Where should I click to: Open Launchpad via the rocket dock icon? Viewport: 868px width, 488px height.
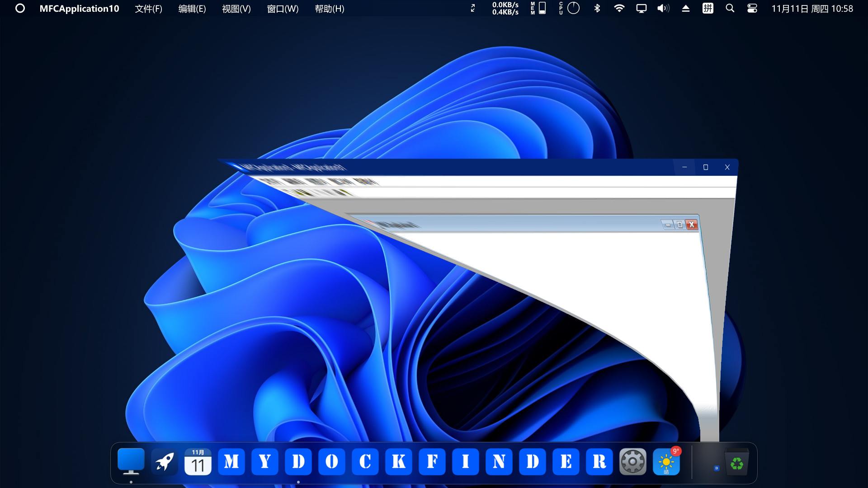click(165, 462)
